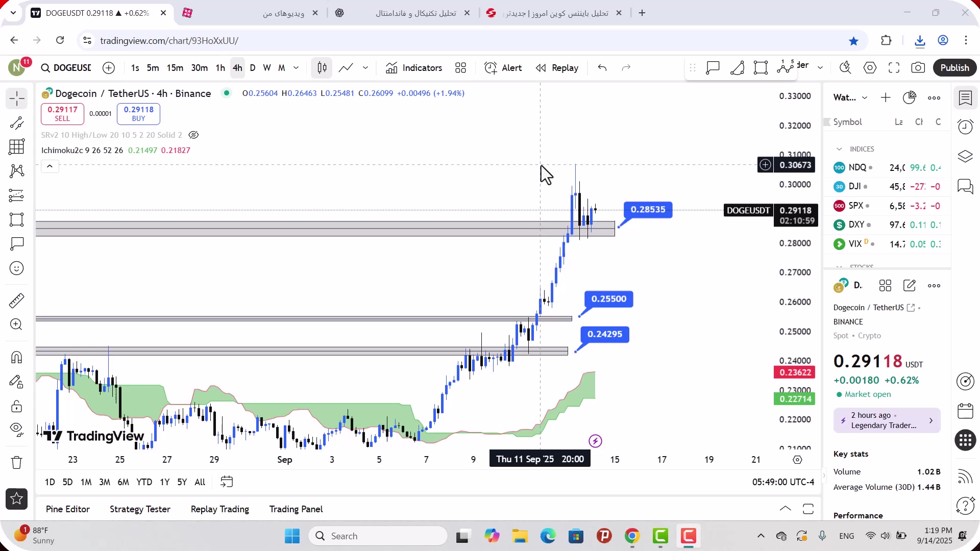Enter fullscreen mode
The height and width of the screenshot is (551, 980).
(x=894, y=68)
